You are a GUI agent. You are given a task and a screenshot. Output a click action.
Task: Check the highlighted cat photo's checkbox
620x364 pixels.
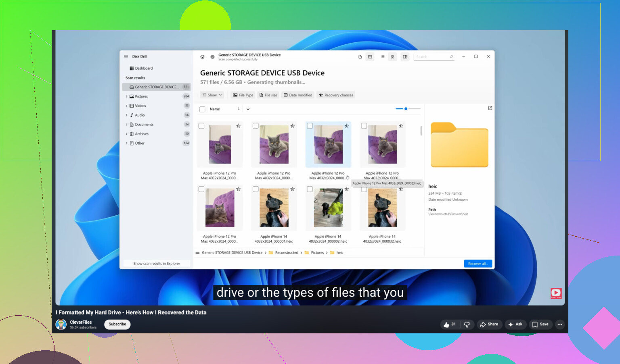[310, 126]
